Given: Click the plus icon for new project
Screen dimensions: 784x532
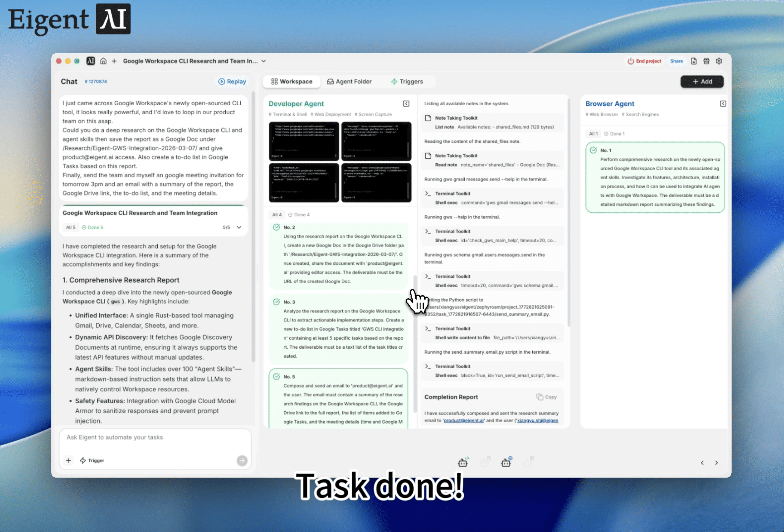Looking at the screenshot, I should 114,61.
